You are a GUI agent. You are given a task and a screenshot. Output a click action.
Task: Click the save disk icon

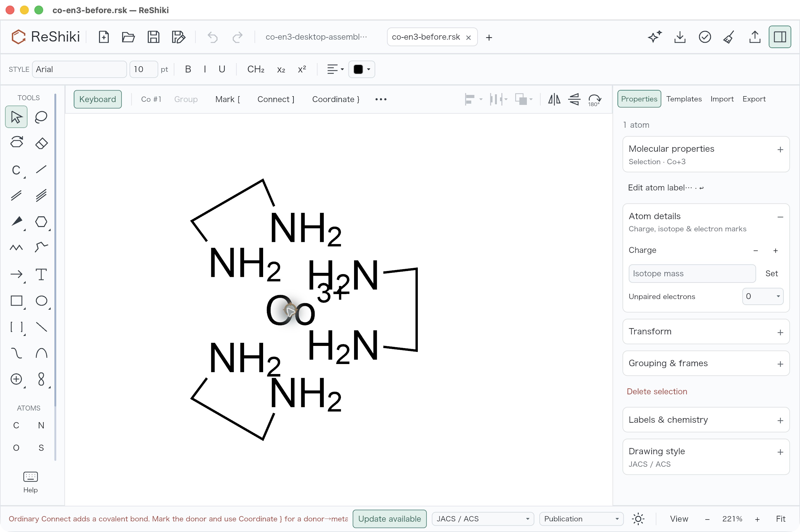(153, 37)
